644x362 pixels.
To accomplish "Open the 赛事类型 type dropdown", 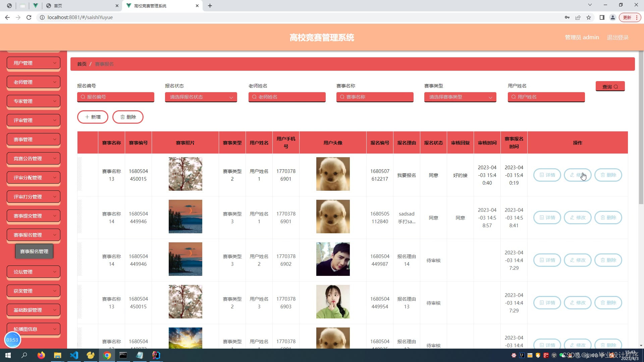I will (x=460, y=97).
